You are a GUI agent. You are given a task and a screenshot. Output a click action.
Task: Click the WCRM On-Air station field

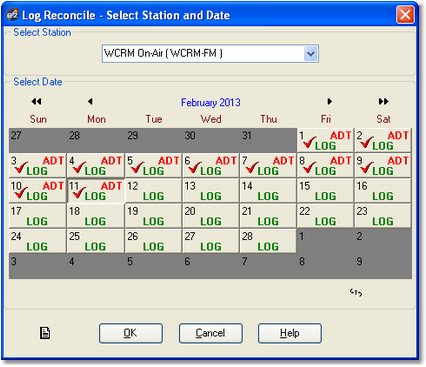pos(210,53)
